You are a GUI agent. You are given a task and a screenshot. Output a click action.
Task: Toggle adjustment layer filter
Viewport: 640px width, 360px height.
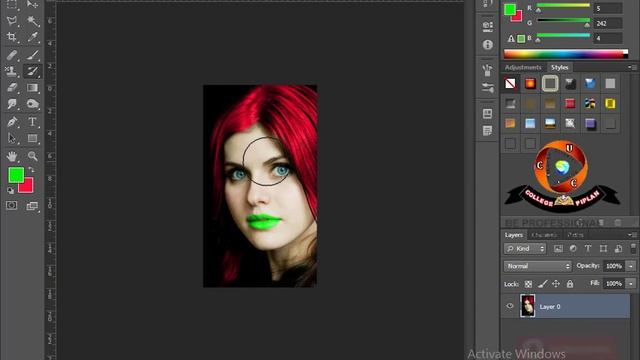tap(573, 249)
